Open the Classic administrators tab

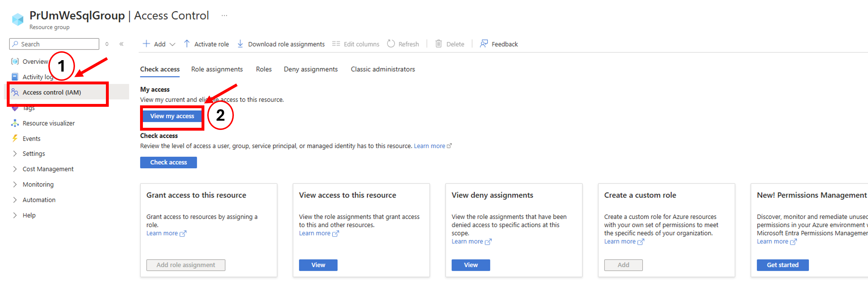coord(383,69)
